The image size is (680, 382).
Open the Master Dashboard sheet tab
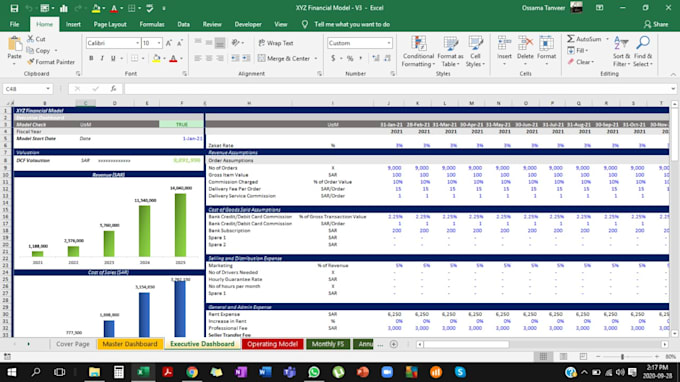130,344
